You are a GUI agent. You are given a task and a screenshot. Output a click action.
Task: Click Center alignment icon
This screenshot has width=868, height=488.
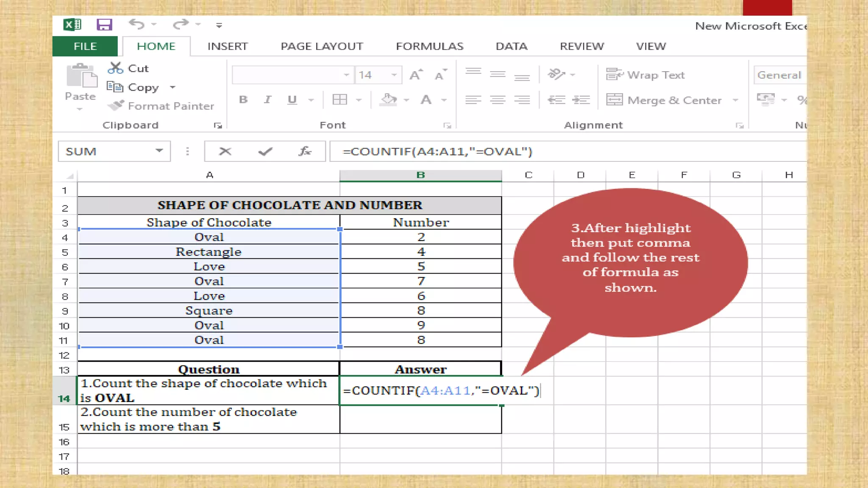[498, 100]
